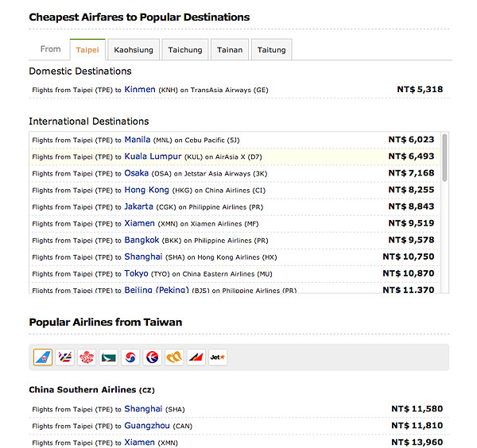
Task: Choose the China Airlines plum blossom logo
Action: 87,357
